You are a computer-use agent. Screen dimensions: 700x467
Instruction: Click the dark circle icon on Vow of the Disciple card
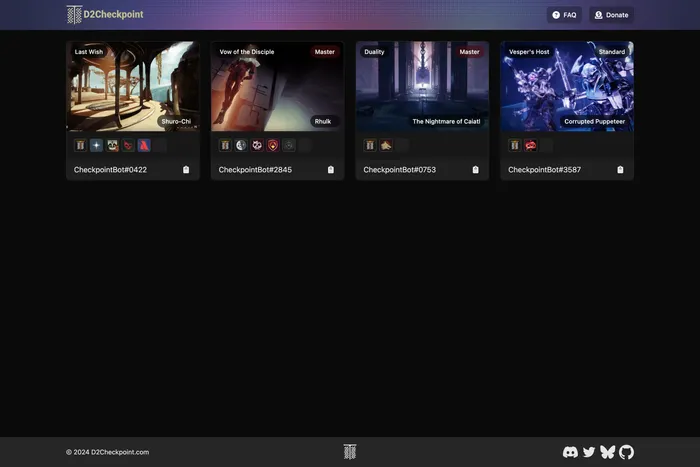click(289, 145)
